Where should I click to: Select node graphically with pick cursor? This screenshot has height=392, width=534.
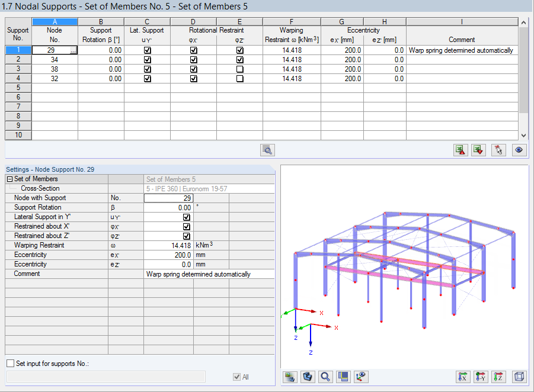tap(498, 150)
